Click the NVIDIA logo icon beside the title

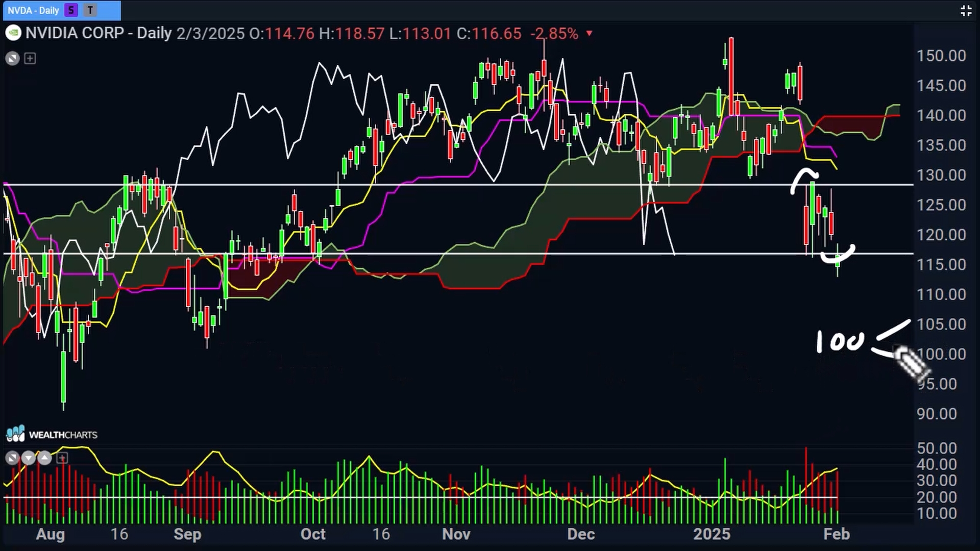tap(13, 34)
